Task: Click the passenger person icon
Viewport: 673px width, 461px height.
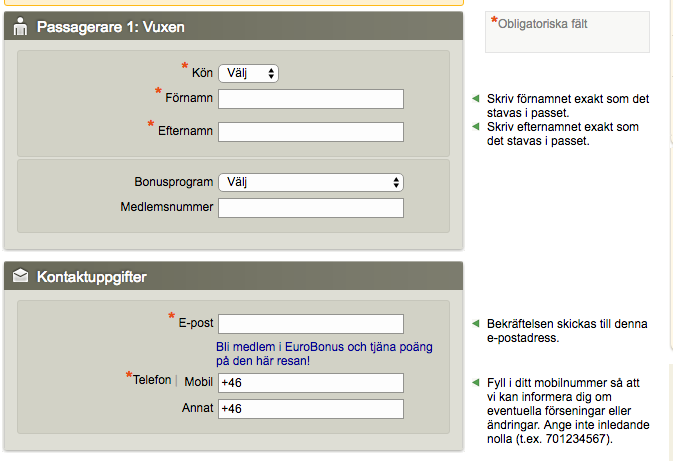Action: [20, 27]
